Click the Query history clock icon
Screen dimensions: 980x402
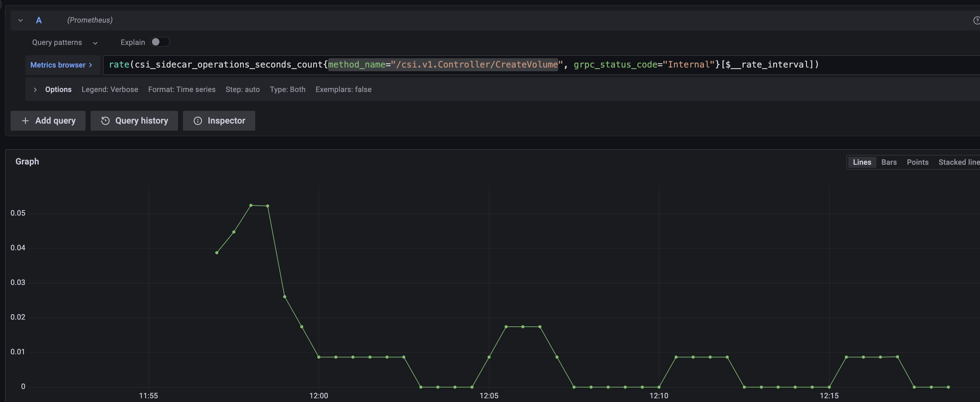[x=105, y=121]
